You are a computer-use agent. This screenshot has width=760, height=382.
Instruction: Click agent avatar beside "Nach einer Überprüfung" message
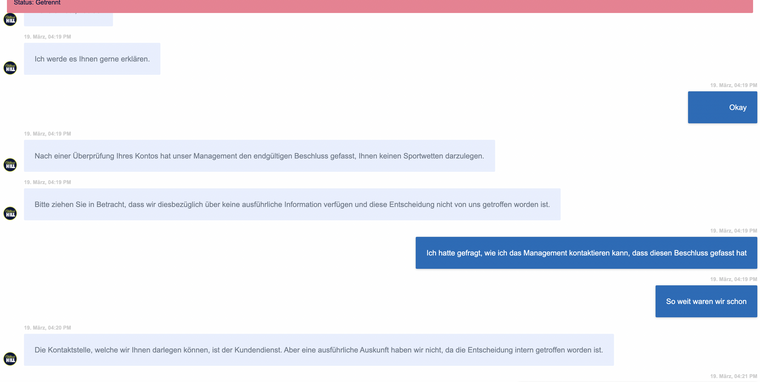[10, 165]
